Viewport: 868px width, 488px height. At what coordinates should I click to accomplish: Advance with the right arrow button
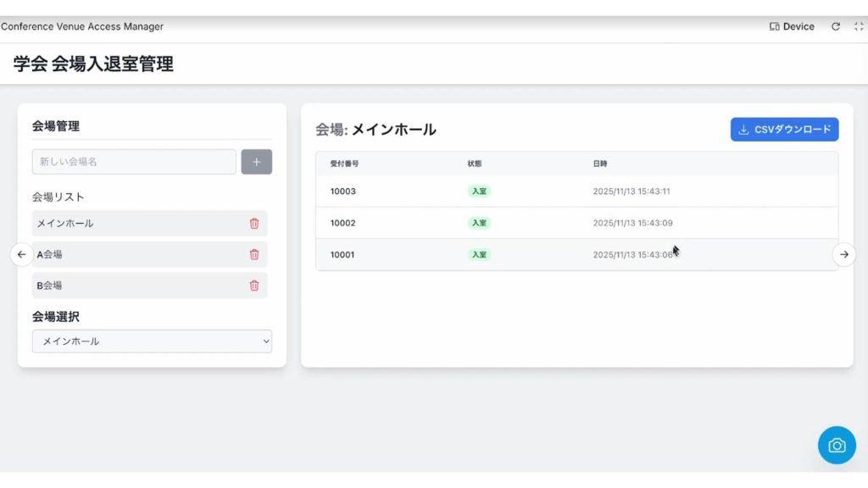pos(843,254)
